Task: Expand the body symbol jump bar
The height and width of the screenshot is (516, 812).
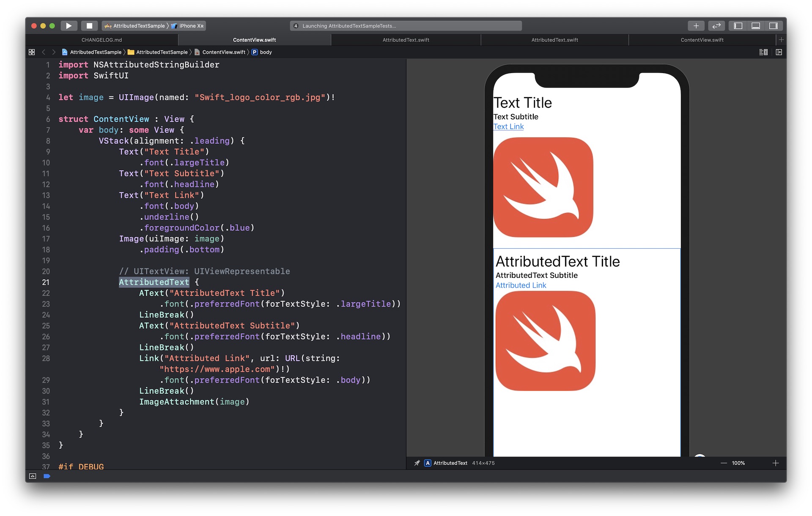Action: [x=266, y=52]
